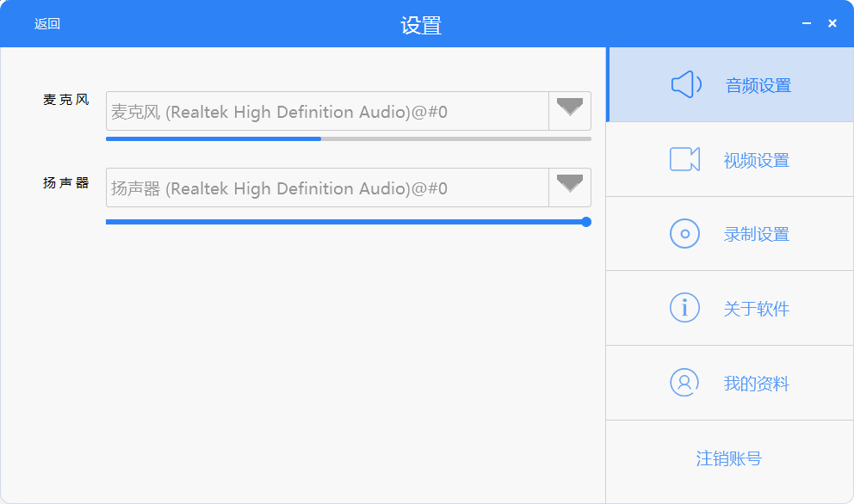Show the 我的资料 tab
The height and width of the screenshot is (504, 854).
tap(757, 384)
